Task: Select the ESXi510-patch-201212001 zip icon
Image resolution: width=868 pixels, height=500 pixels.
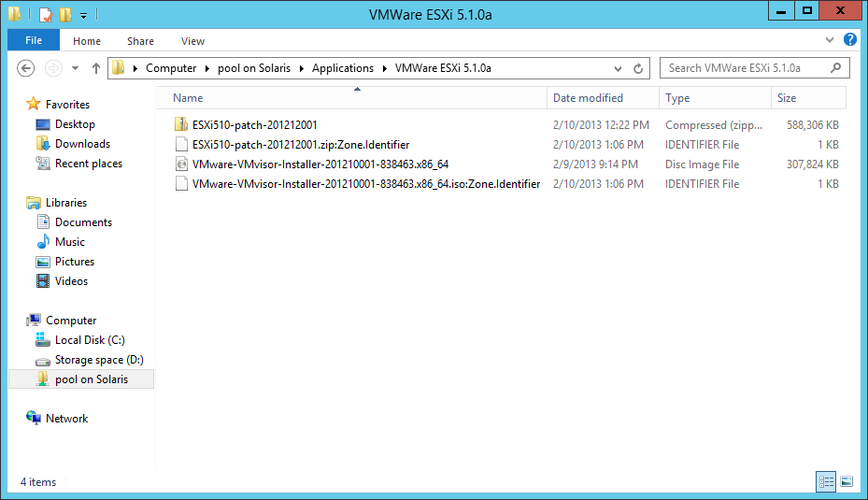Action: (x=181, y=124)
